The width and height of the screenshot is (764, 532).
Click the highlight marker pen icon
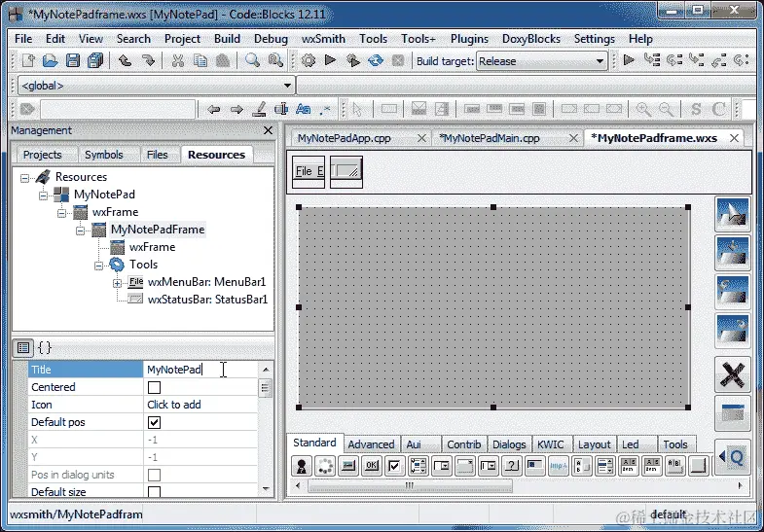tap(259, 109)
